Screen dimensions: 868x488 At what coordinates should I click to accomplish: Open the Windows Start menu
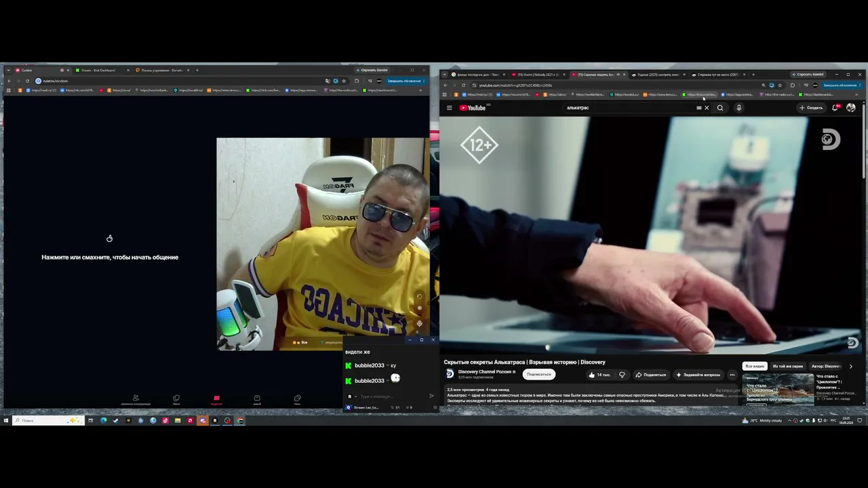[x=6, y=420]
